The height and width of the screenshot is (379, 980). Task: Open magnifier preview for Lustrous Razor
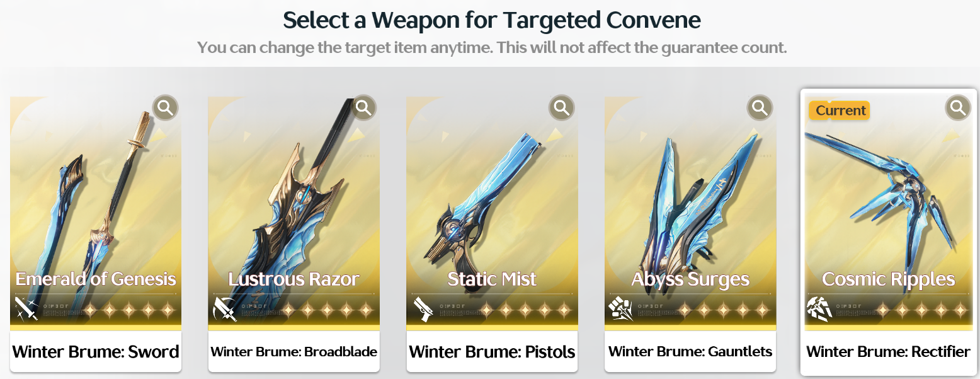click(363, 108)
